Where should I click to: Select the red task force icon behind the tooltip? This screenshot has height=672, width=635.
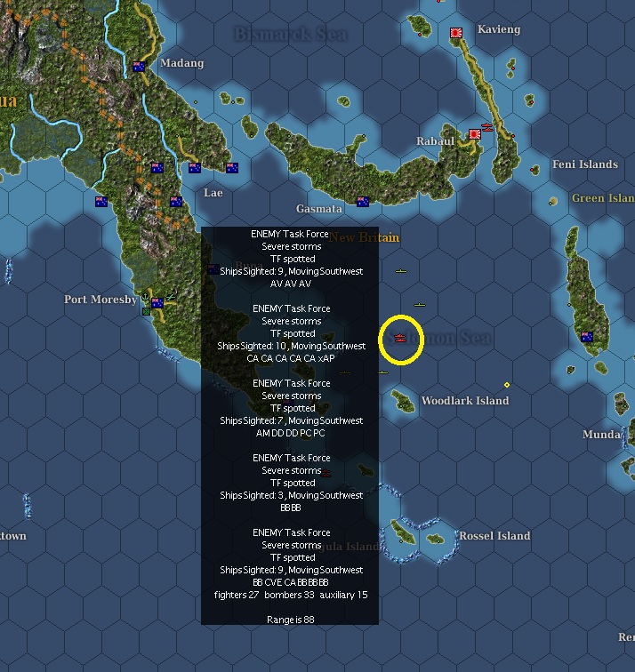326,473
